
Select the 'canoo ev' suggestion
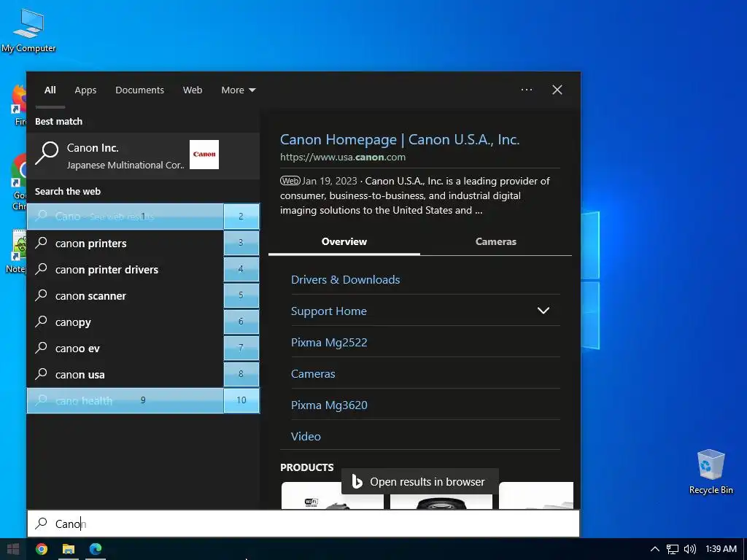tap(125, 348)
